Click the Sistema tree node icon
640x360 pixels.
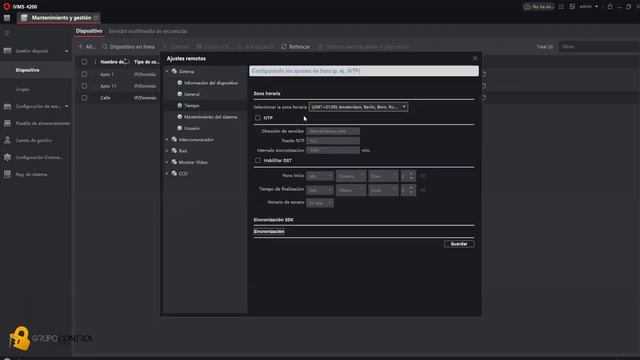click(174, 71)
